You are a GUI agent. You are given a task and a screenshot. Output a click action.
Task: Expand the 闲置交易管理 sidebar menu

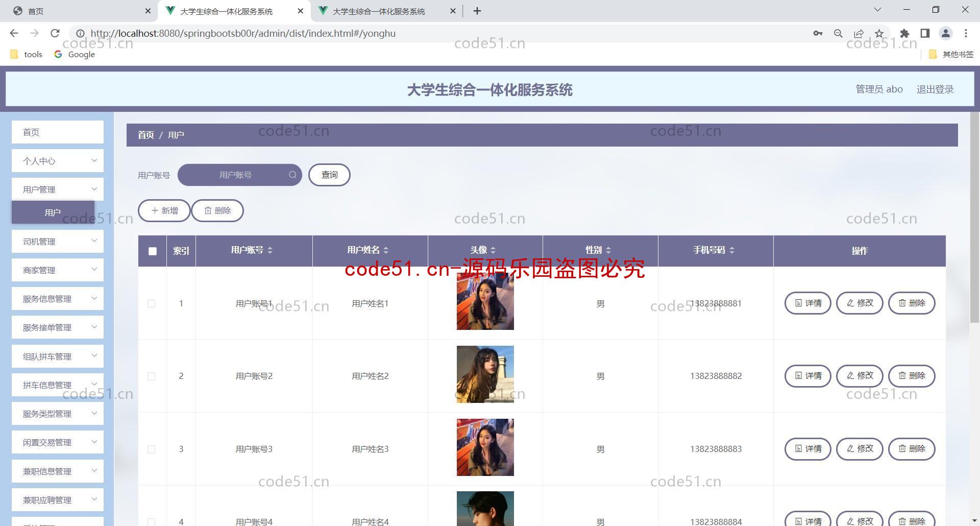(x=58, y=442)
